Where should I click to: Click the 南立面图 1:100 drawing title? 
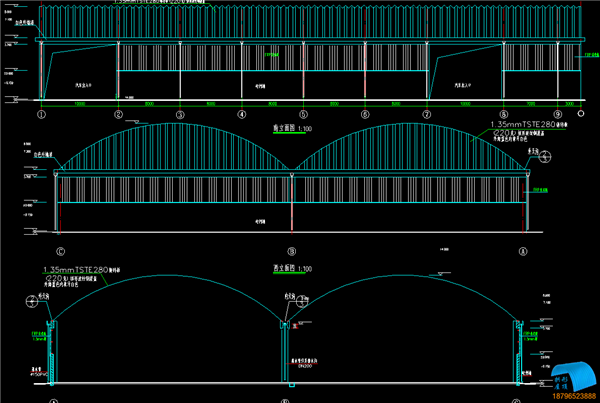(x=292, y=128)
